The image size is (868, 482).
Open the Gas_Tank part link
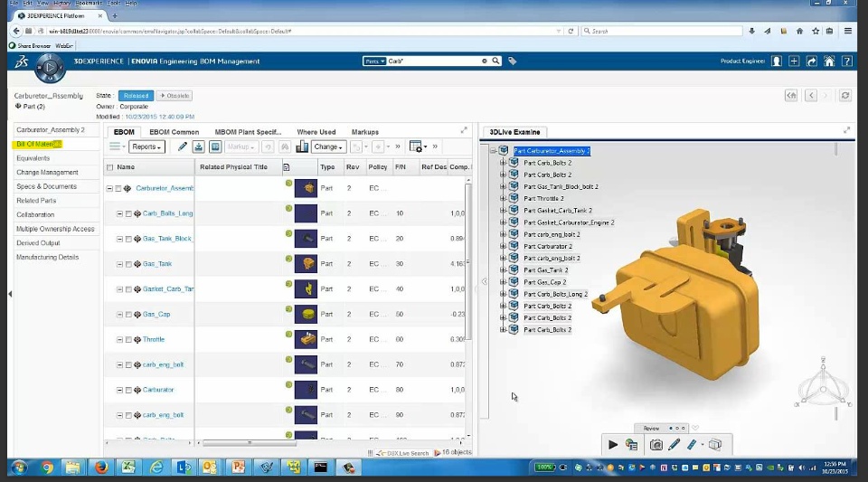point(157,264)
